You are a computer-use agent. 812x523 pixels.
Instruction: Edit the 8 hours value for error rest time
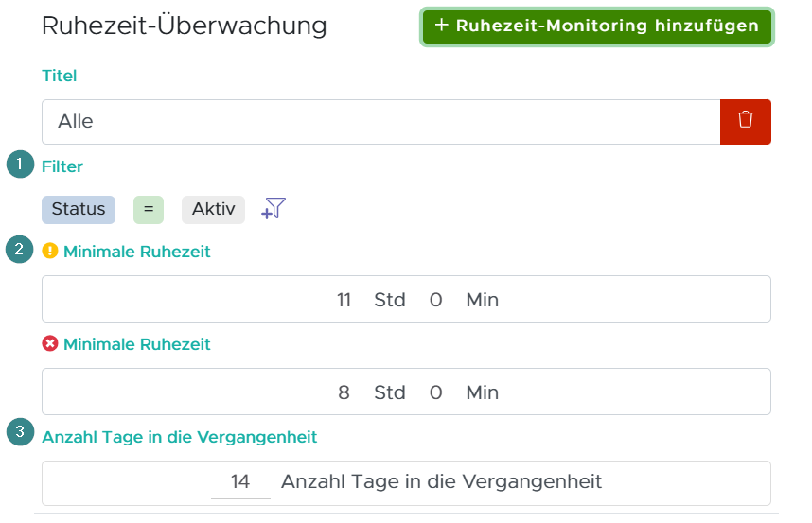(x=344, y=392)
